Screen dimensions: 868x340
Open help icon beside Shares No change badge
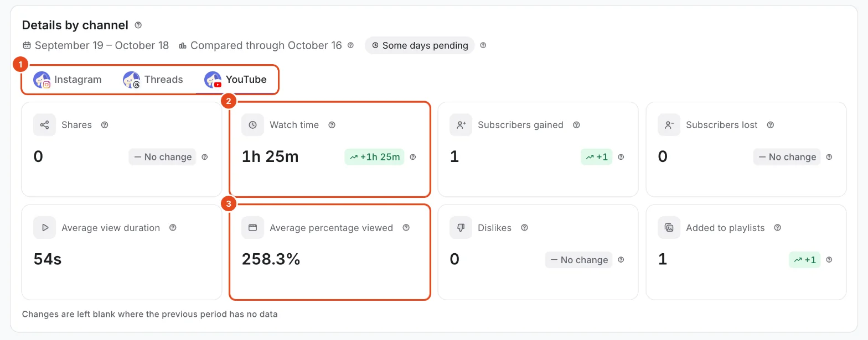tap(205, 157)
